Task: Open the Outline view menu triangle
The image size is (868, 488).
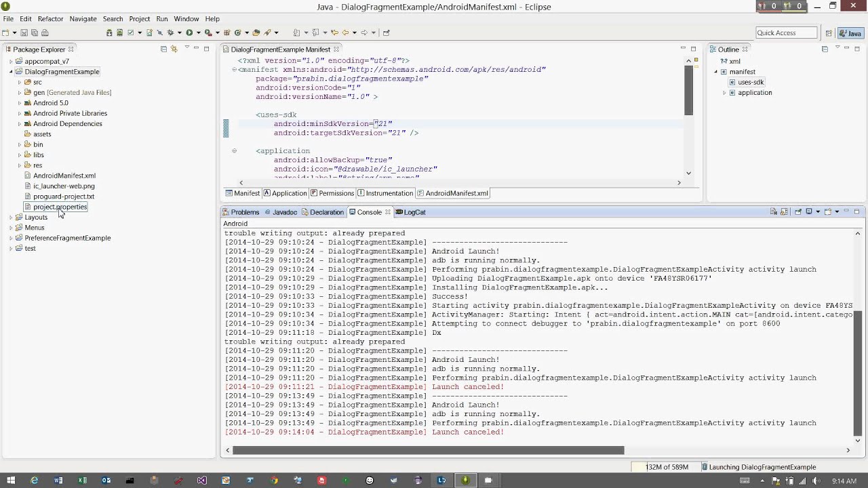Action: pyautogui.click(x=837, y=48)
